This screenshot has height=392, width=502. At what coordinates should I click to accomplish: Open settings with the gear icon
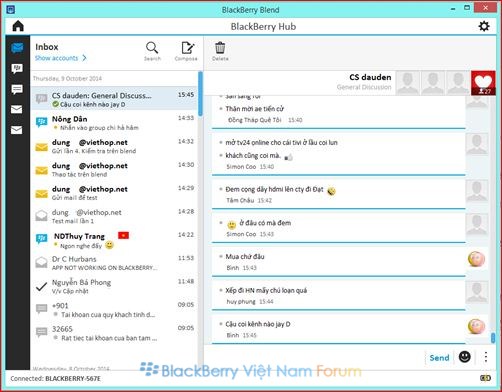coord(484,26)
